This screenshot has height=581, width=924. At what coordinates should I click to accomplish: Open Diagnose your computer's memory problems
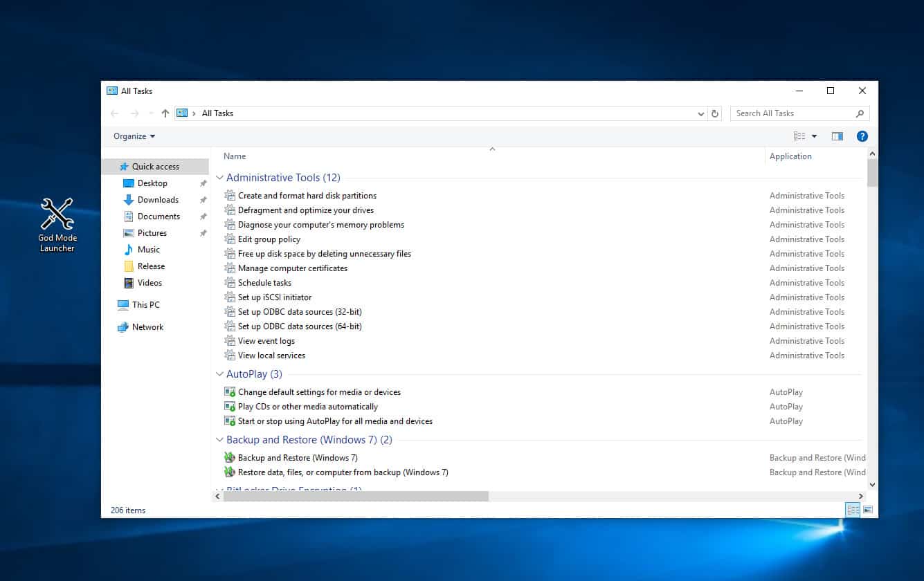[320, 224]
